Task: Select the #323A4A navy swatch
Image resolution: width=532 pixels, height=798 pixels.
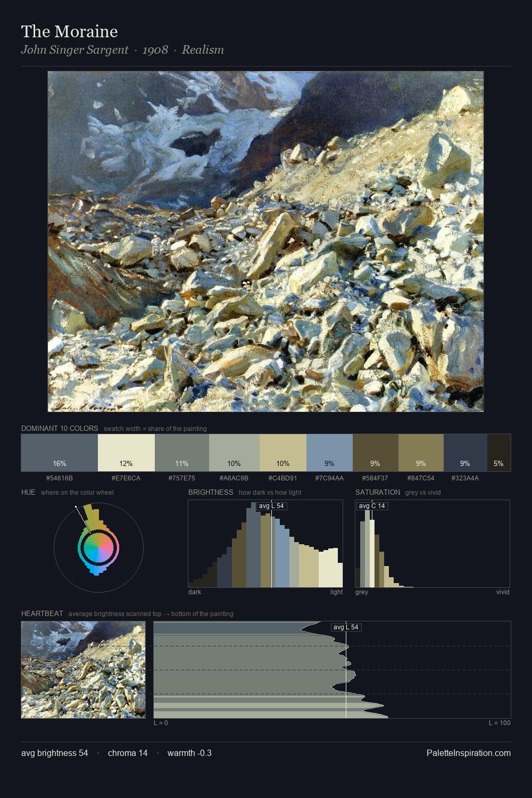Action: pos(465,453)
